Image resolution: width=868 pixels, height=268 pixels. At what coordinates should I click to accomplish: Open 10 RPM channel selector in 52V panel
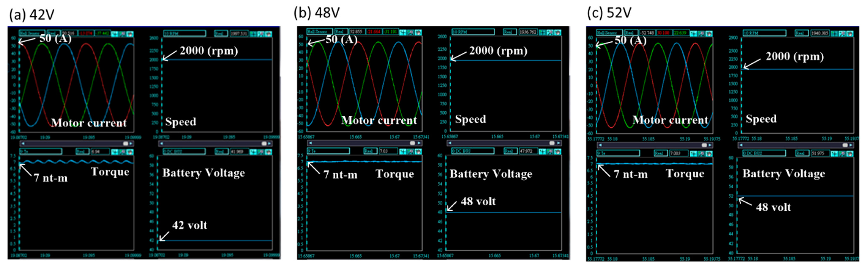coord(764,33)
